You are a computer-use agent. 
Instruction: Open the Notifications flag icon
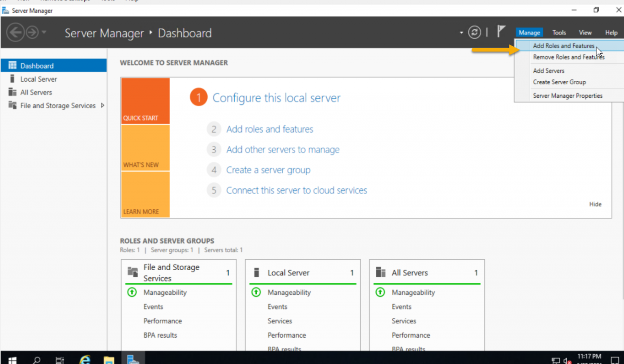(x=501, y=32)
